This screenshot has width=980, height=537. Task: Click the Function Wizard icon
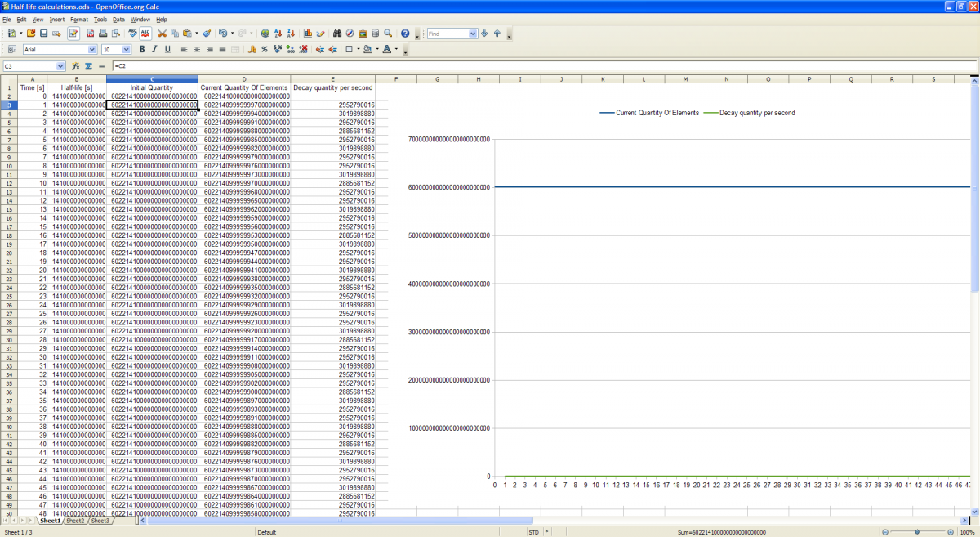[75, 66]
